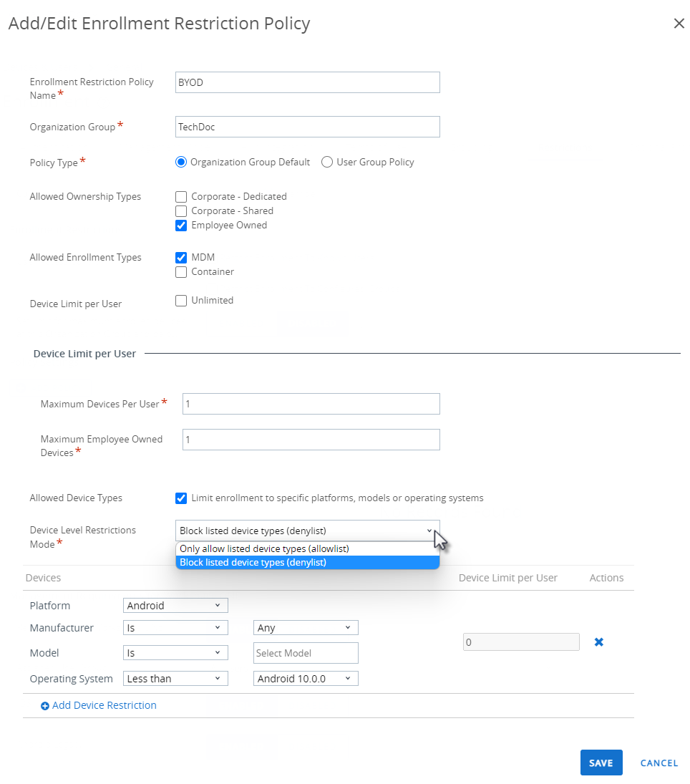
Task: Open the Android 10.0.0 version dropdown
Action: 306,679
